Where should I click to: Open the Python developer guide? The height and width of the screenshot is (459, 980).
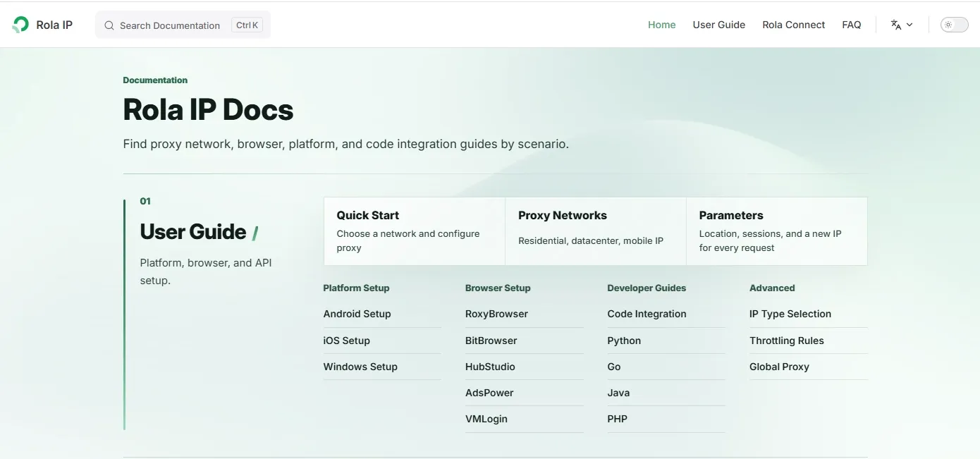(x=624, y=341)
